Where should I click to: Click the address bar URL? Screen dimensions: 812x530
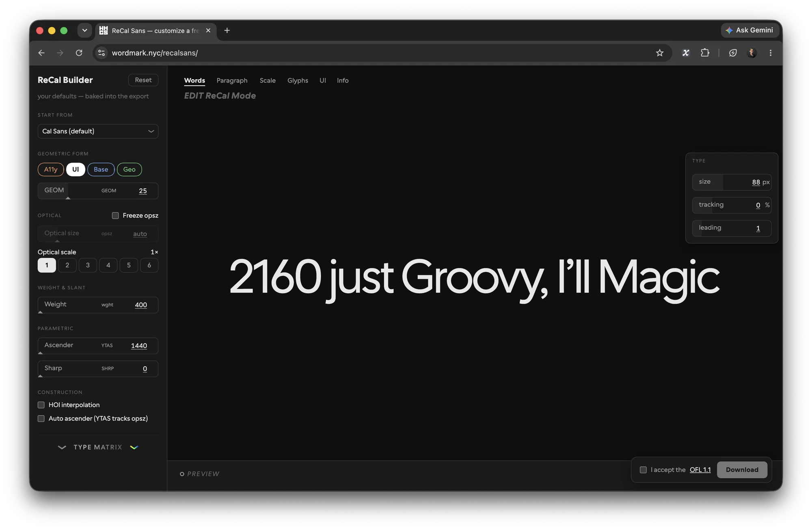point(155,53)
